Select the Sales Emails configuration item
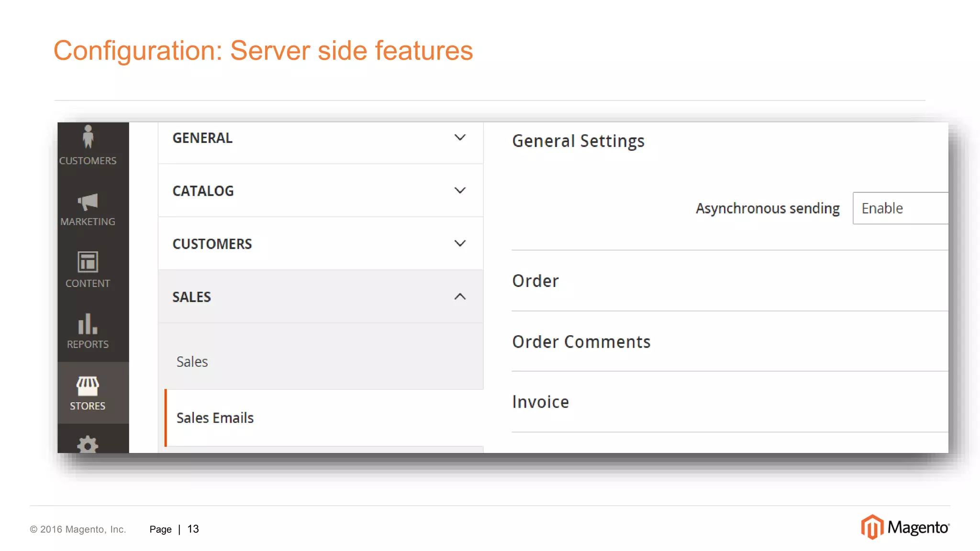The width and height of the screenshot is (980, 551). tap(324, 418)
